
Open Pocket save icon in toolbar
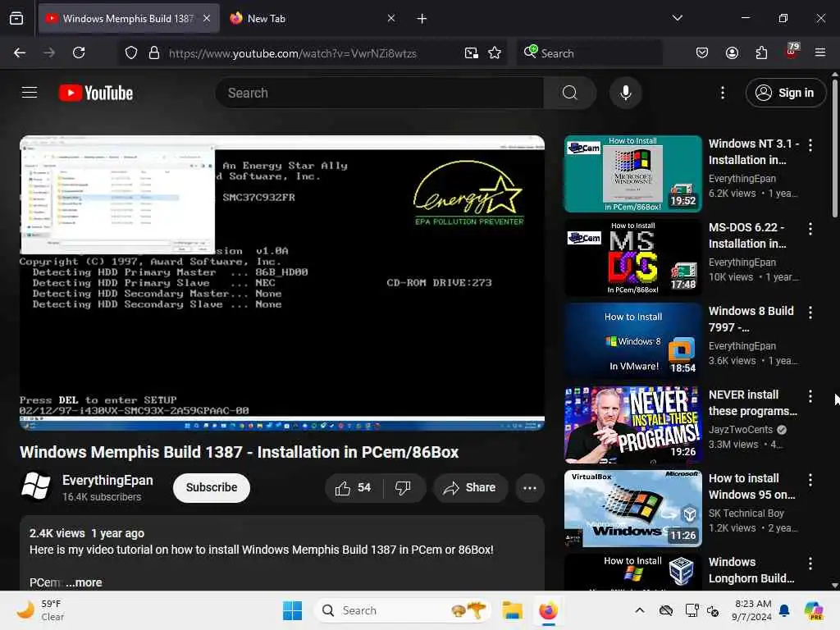(x=702, y=52)
